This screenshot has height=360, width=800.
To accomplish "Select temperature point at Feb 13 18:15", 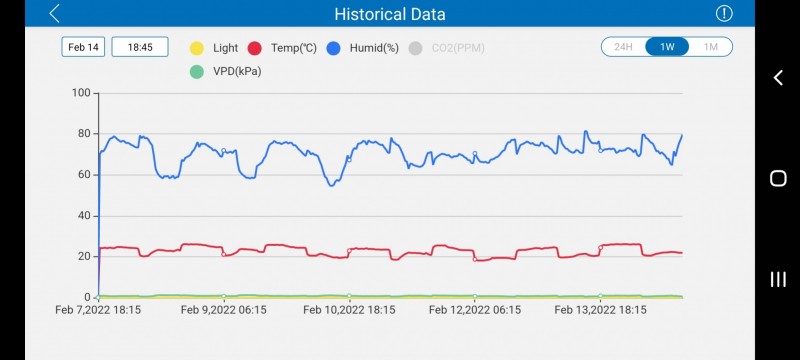I will pyautogui.click(x=601, y=248).
